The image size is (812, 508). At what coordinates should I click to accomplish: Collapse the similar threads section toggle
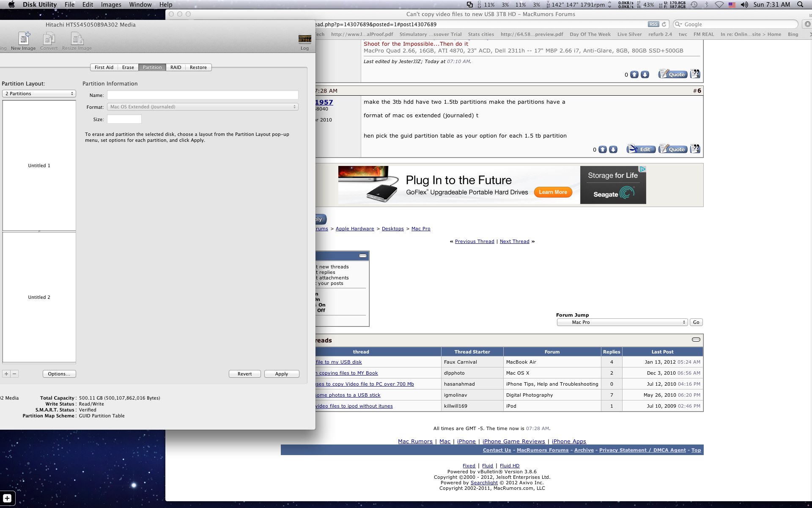tap(696, 340)
